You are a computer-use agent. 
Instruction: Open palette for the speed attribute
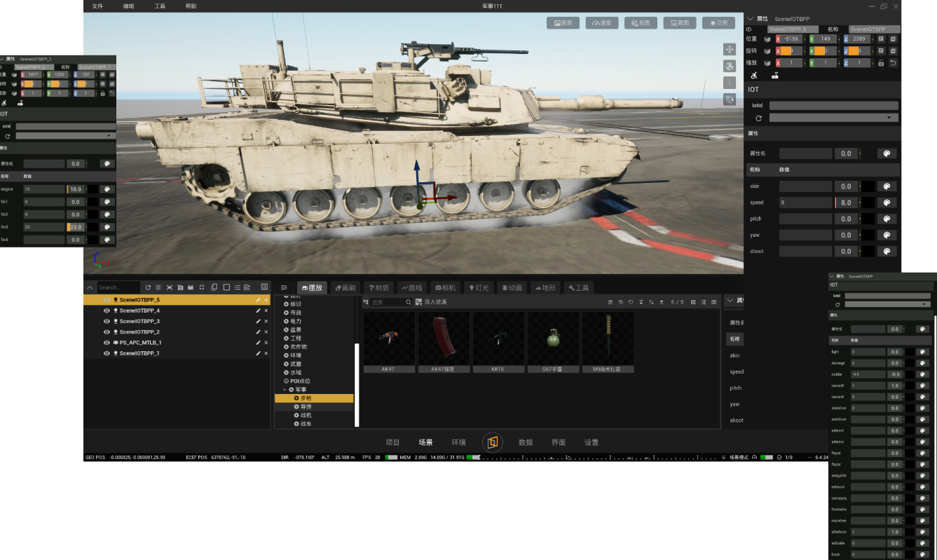(887, 203)
